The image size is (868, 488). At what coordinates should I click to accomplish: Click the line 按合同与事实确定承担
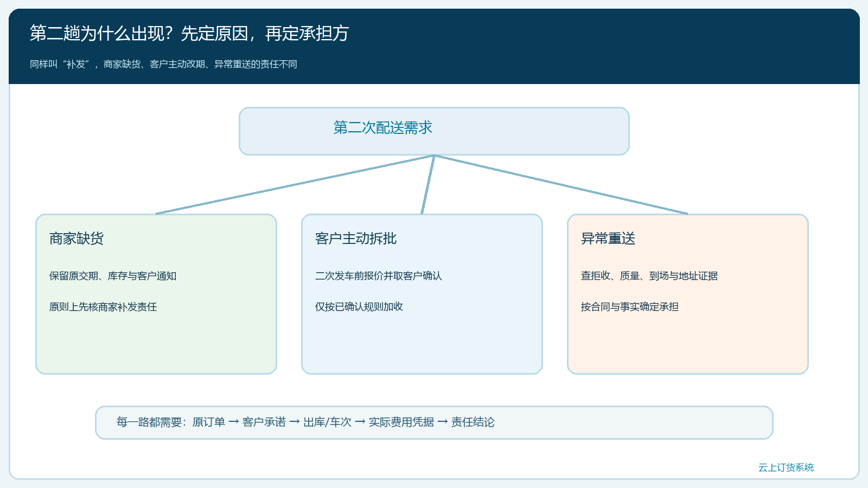tap(630, 307)
